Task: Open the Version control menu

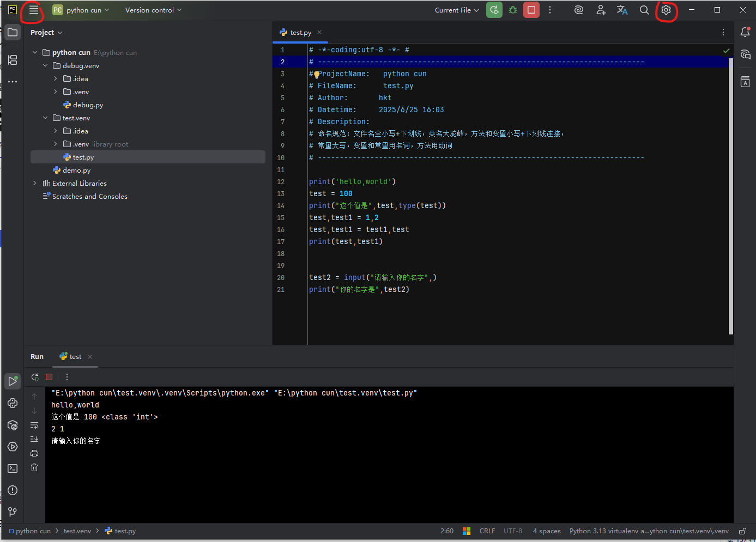Action: point(153,10)
